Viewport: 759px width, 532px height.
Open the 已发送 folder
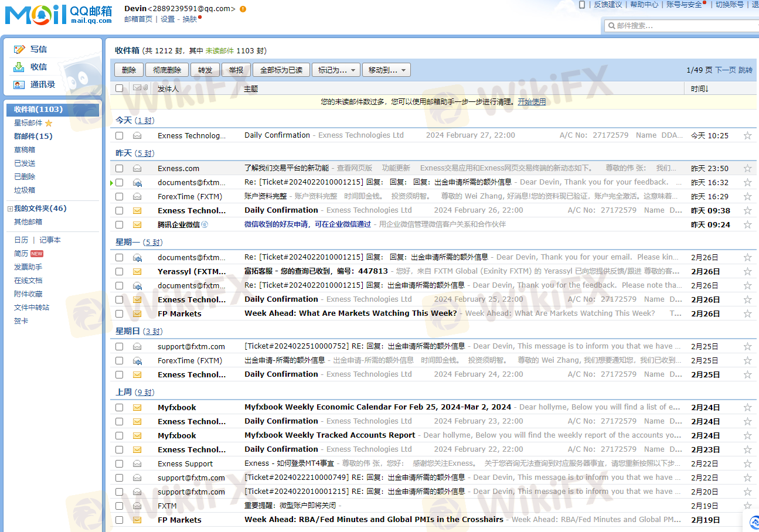pyautogui.click(x=25, y=163)
